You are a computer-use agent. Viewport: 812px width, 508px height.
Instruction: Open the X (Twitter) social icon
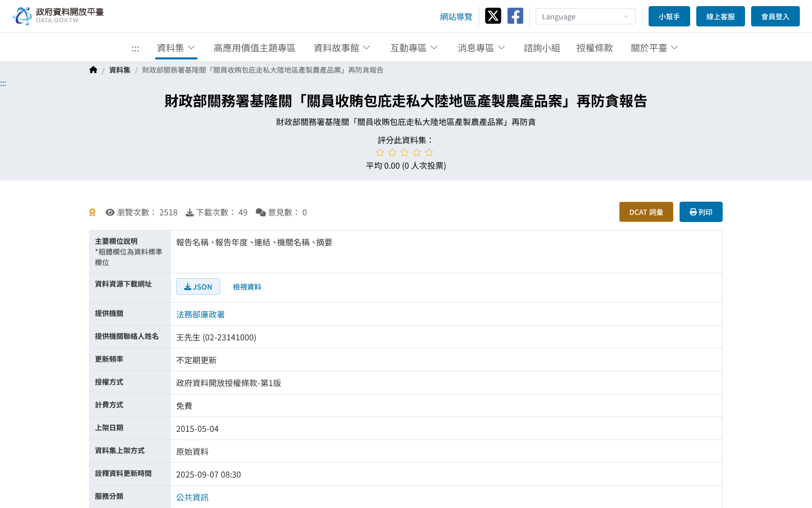493,16
